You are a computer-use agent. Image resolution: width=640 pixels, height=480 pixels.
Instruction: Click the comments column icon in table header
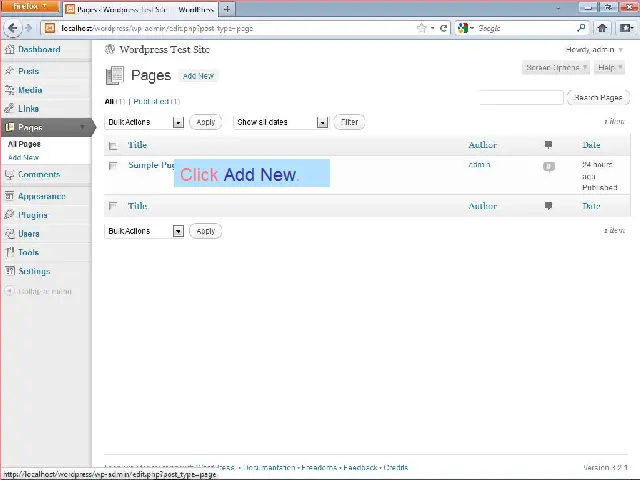pos(548,144)
